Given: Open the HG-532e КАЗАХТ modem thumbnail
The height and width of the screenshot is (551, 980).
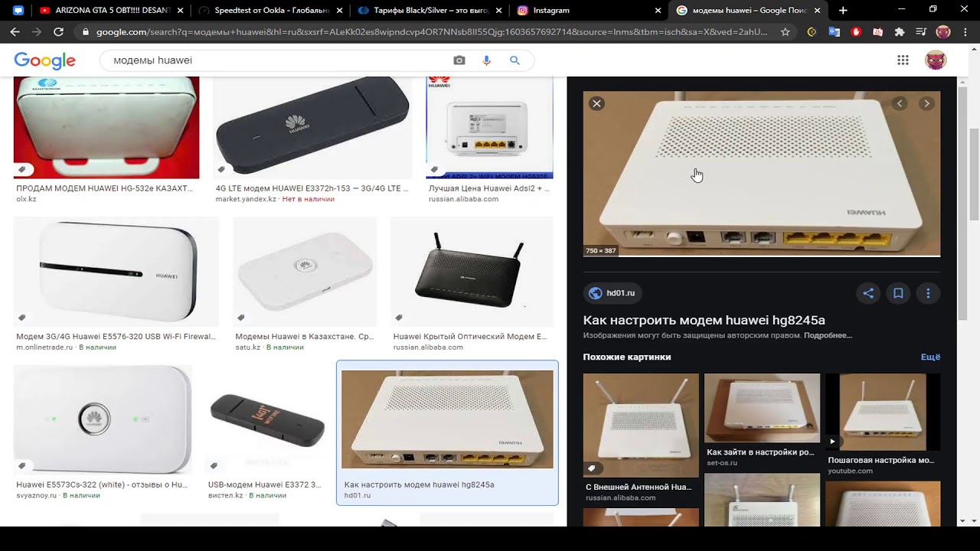Looking at the screenshot, I should coord(106,128).
